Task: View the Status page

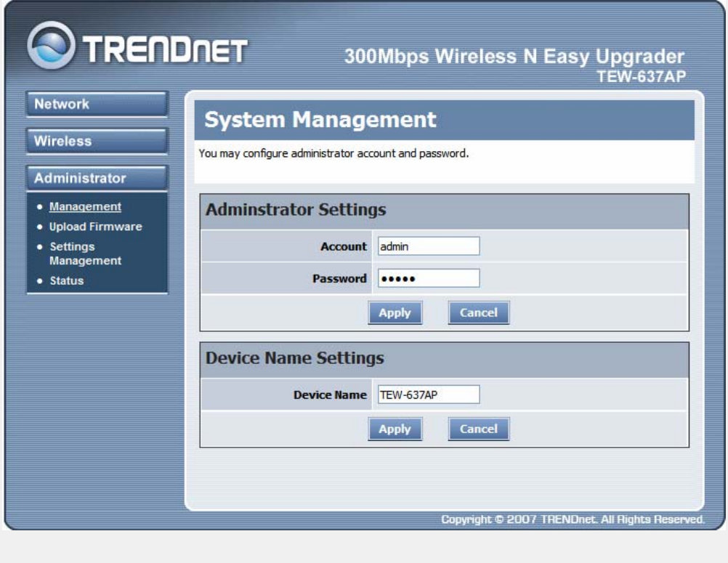Action: coord(67,281)
